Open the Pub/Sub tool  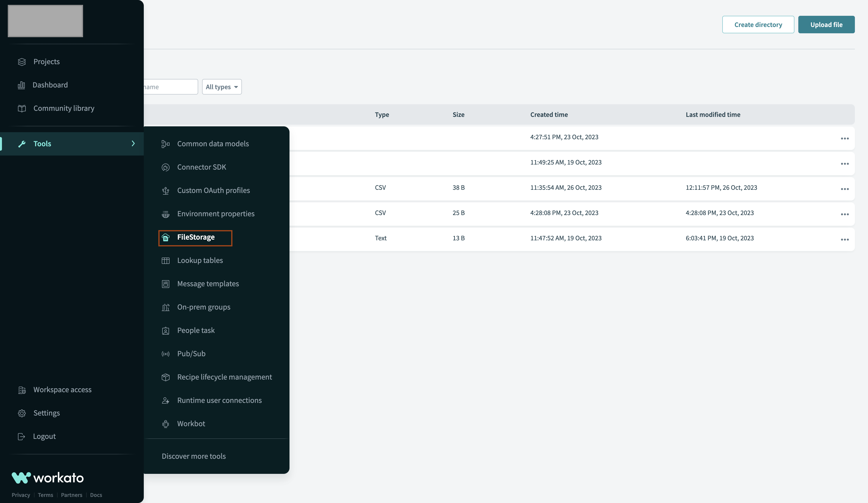(x=191, y=354)
